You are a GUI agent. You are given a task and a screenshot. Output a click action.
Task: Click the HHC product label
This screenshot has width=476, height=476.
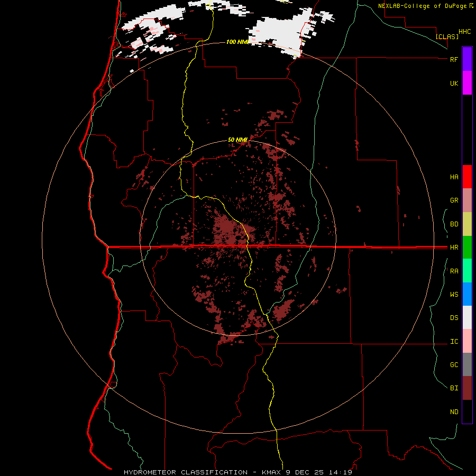click(464, 32)
